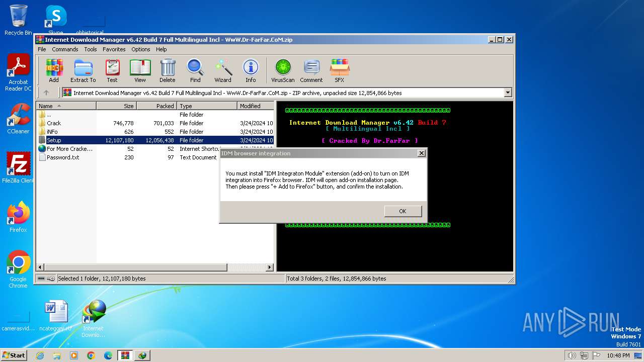This screenshot has height=362, width=644.
Task: Open Recycle Bin on desktop
Action: click(x=18, y=20)
